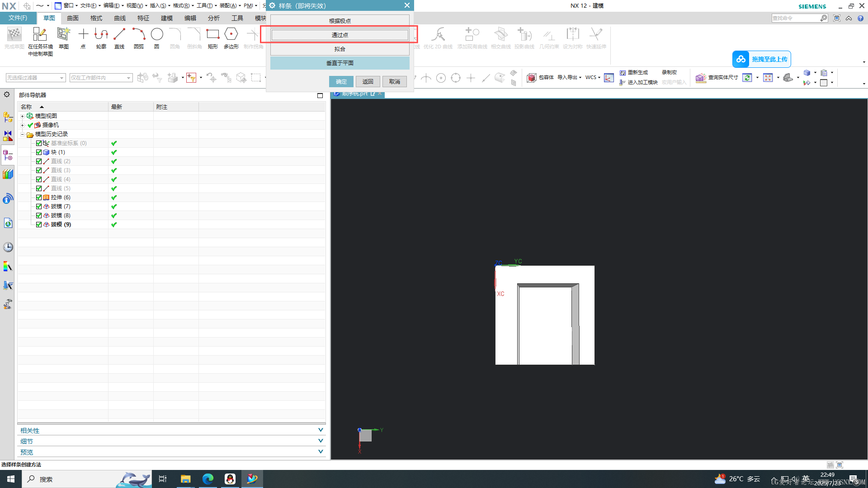The image size is (868, 488).
Task: Select the Polygon (多边形) tool
Action: coord(231,34)
